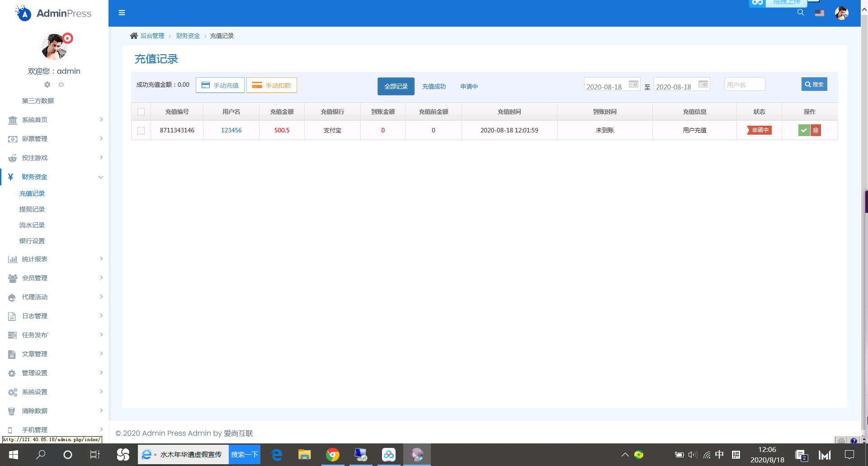The height and width of the screenshot is (466, 868).
Task: Expand the 会员管理 menu chevron
Action: click(101, 278)
